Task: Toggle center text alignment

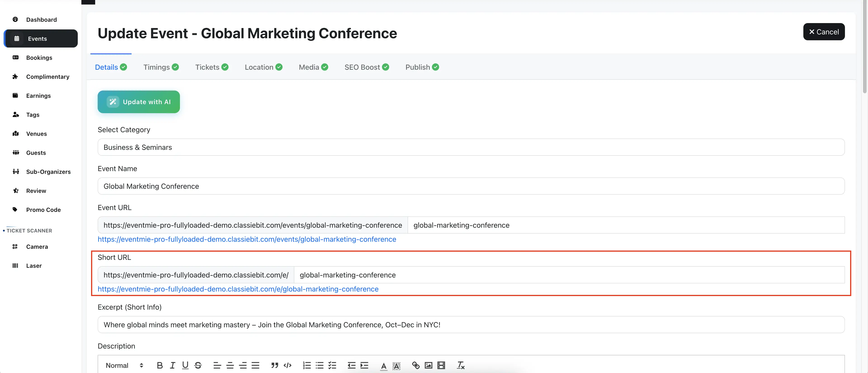Action: (230, 365)
